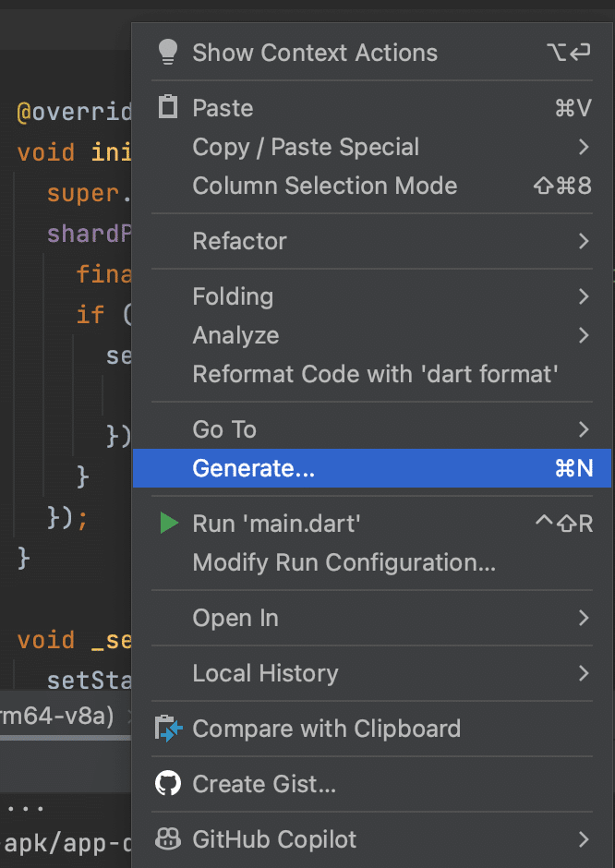Open the Local History submenu arrow
Screen dimensions: 615x868
[x=584, y=673]
